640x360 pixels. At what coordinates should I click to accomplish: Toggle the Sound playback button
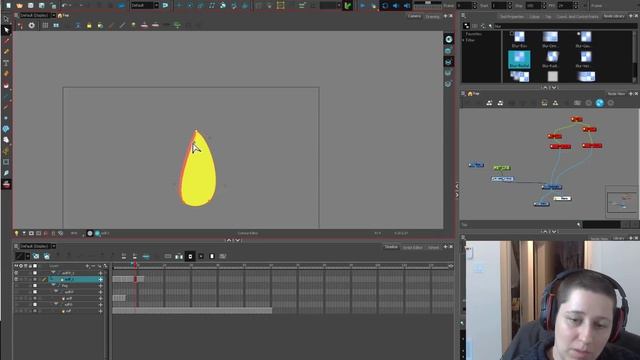(396, 6)
